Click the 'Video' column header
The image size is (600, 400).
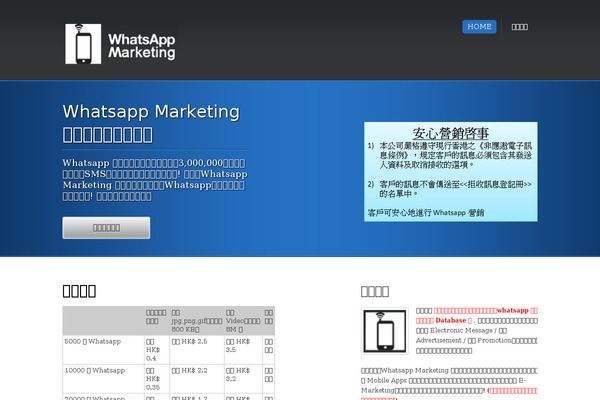243,321
